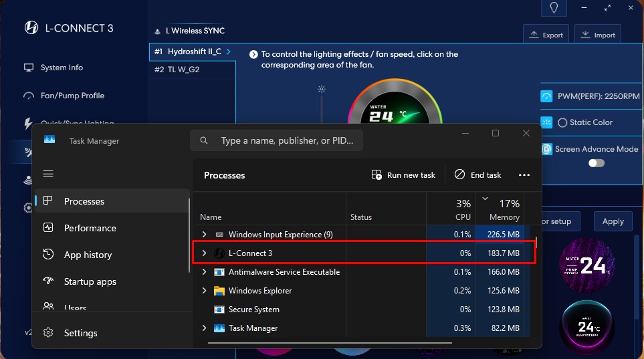Sort by Status column header
This screenshot has height=359, width=644.
pyautogui.click(x=386, y=209)
